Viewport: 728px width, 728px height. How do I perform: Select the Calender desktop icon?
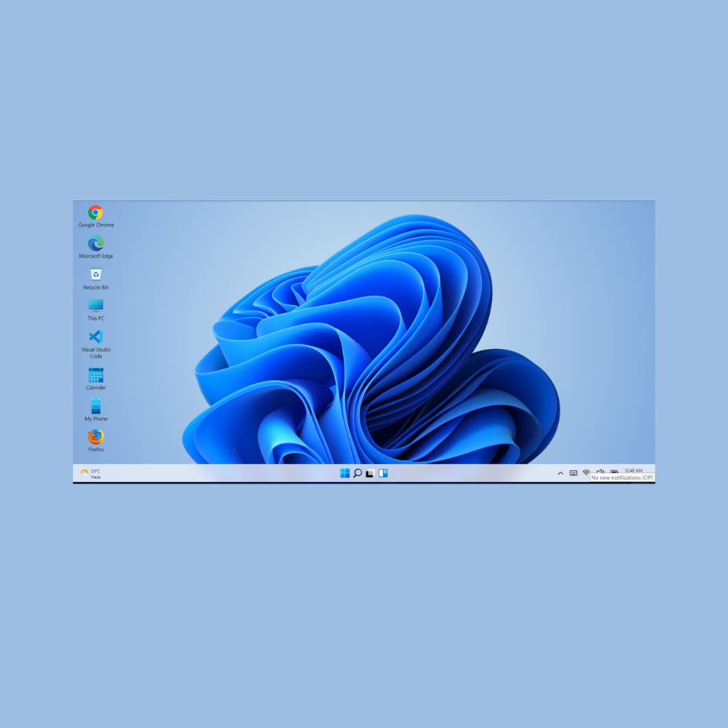pos(96,375)
